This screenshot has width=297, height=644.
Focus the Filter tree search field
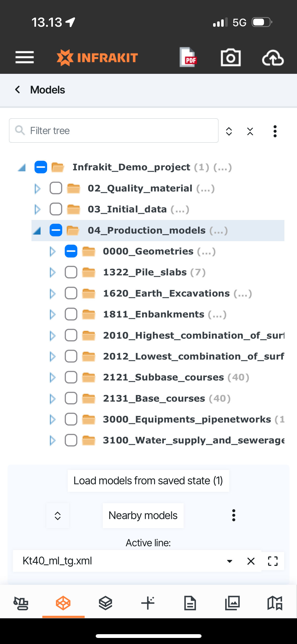[114, 131]
